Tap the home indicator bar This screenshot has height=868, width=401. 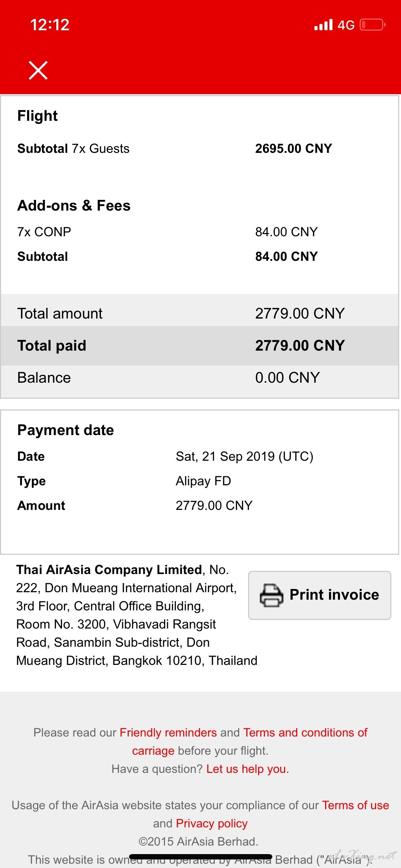pos(200,857)
